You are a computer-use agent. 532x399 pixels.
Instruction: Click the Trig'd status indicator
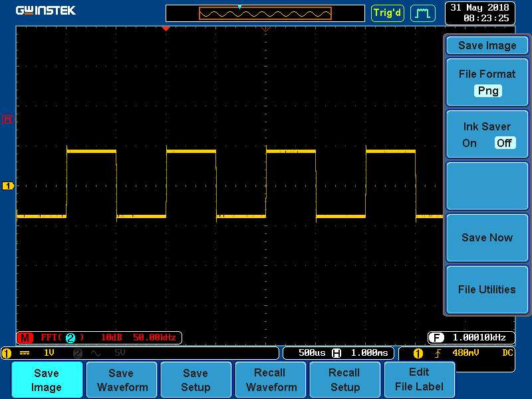[x=388, y=13]
